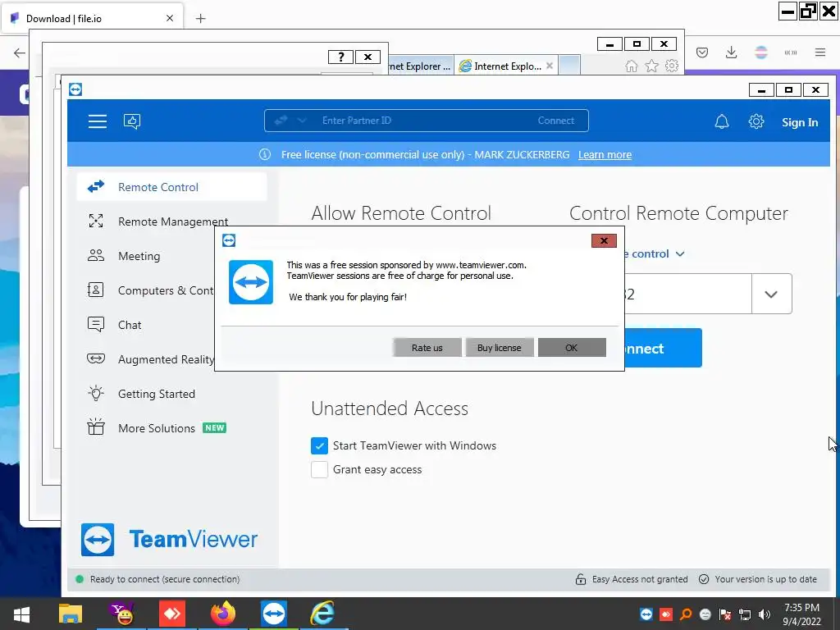
Task: Click the volume icon in system tray
Action: pyautogui.click(x=765, y=614)
